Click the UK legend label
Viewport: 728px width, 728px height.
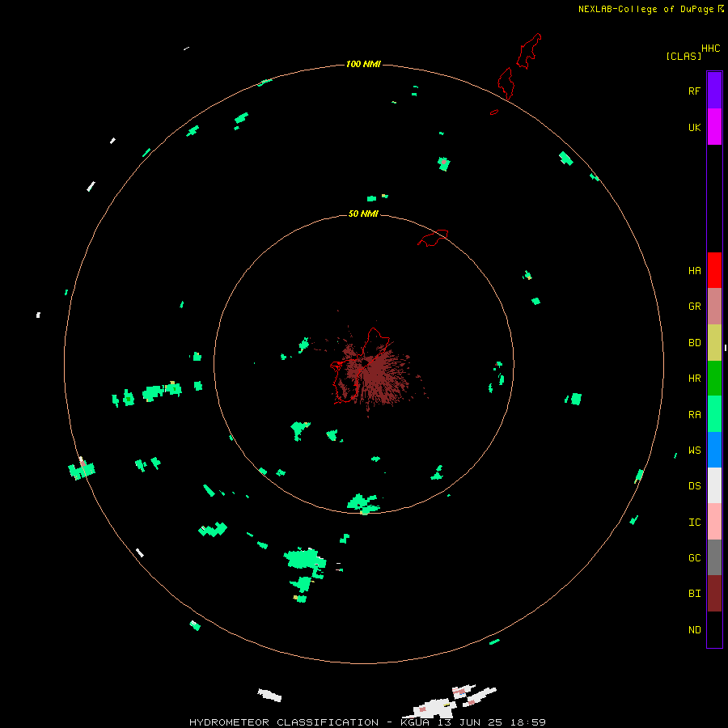pos(694,127)
